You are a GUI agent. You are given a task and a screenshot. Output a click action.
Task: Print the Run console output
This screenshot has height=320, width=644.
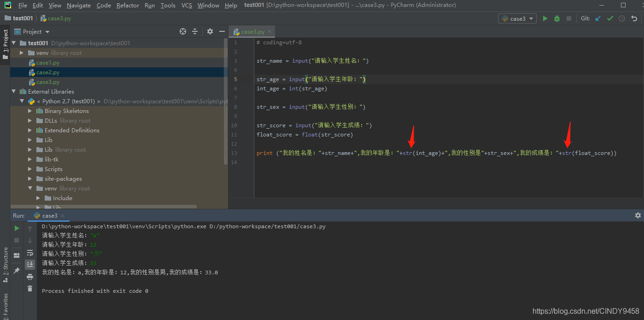click(x=30, y=277)
